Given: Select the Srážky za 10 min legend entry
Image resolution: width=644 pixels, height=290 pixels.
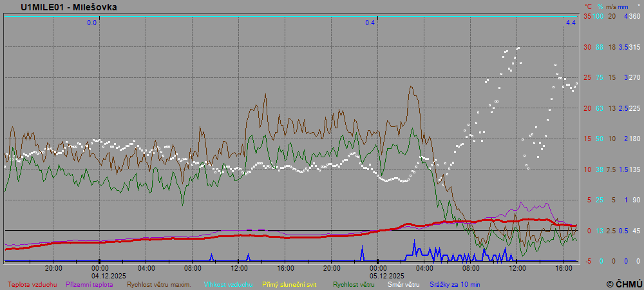Looking at the screenshot, I should pyautogui.click(x=455, y=284).
